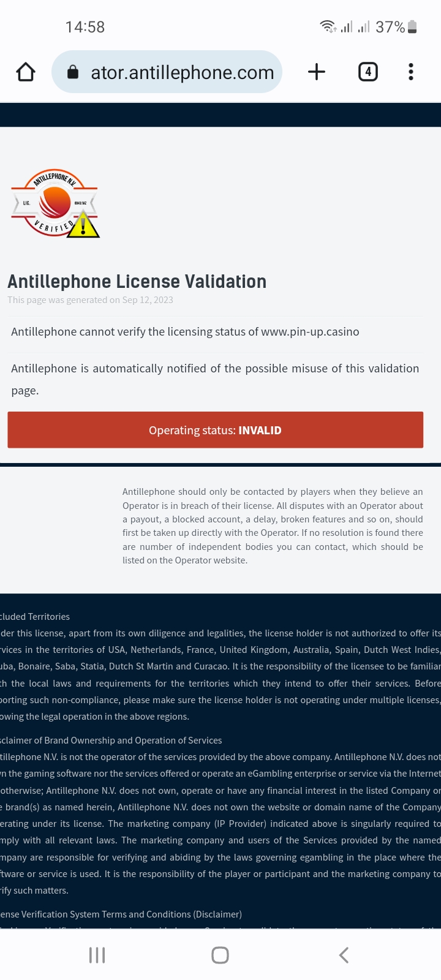Tap the padlock site security icon

[73, 72]
